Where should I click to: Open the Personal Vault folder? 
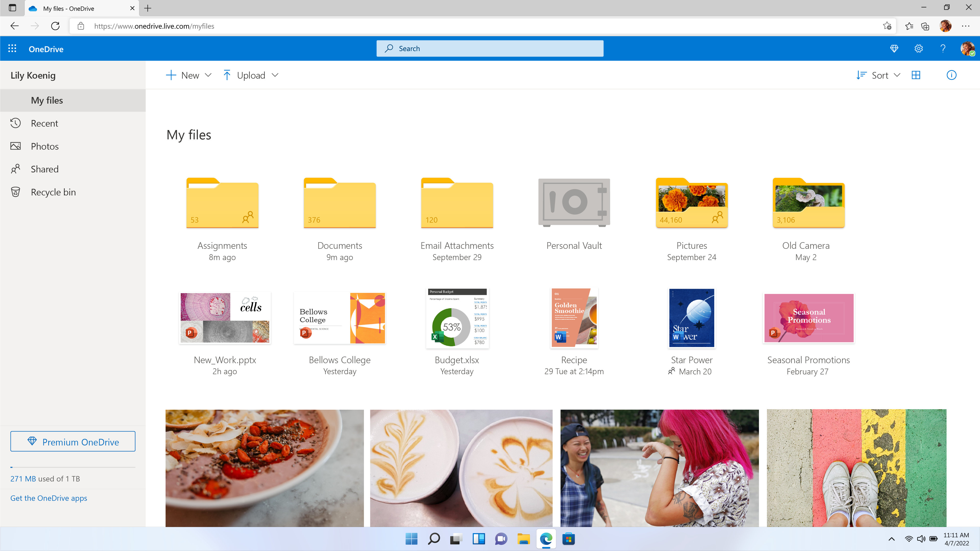click(574, 202)
